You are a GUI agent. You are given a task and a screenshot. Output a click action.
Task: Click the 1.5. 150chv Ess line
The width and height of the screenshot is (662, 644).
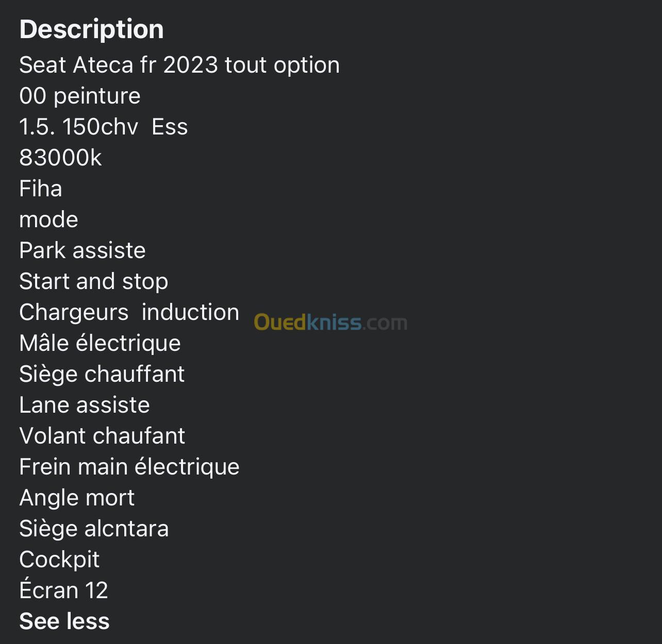(x=104, y=127)
